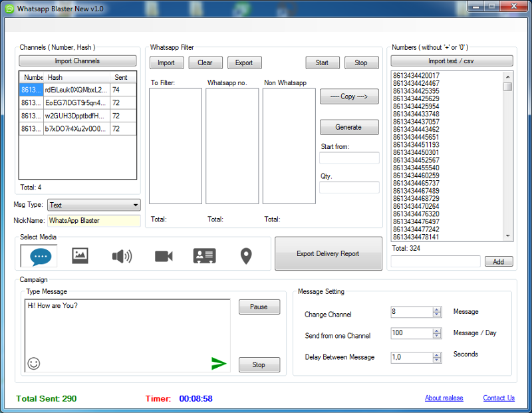The image size is (532, 413).
Task: Open the emoji smiley picker
Action: tap(34, 364)
